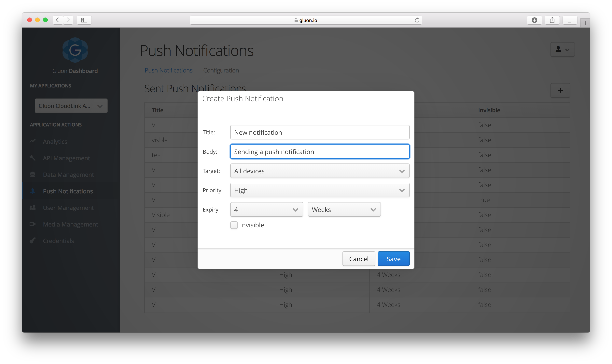The height and width of the screenshot is (364, 612).
Task: Cancel the Create Push Notification dialog
Action: point(358,258)
